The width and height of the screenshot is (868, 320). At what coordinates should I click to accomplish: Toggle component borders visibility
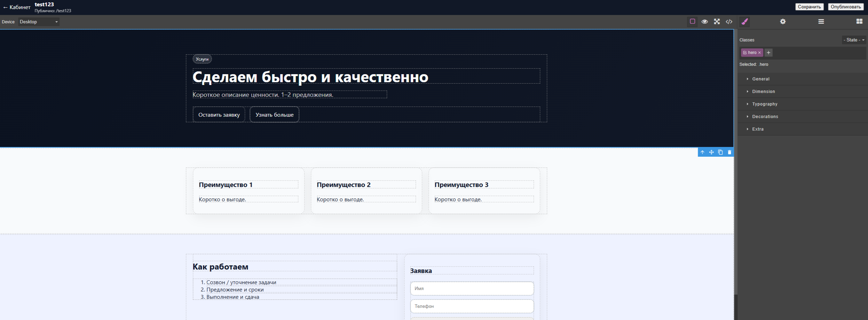point(692,22)
